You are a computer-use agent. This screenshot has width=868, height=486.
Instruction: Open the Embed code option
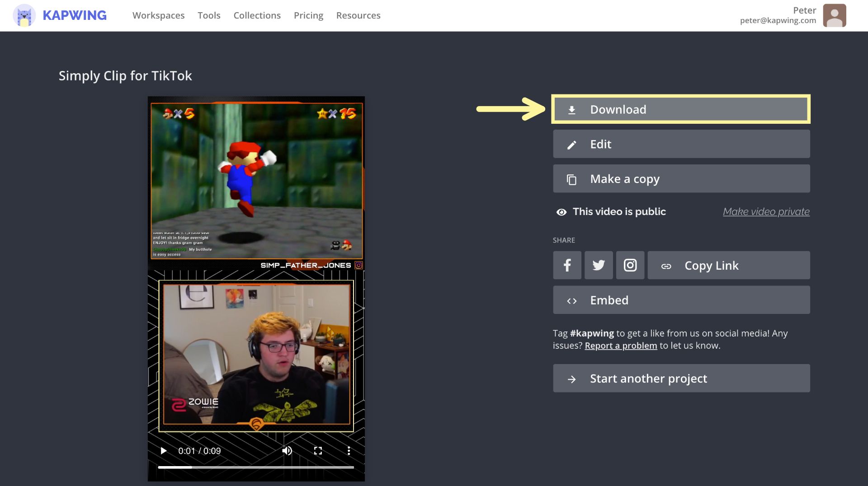(681, 300)
